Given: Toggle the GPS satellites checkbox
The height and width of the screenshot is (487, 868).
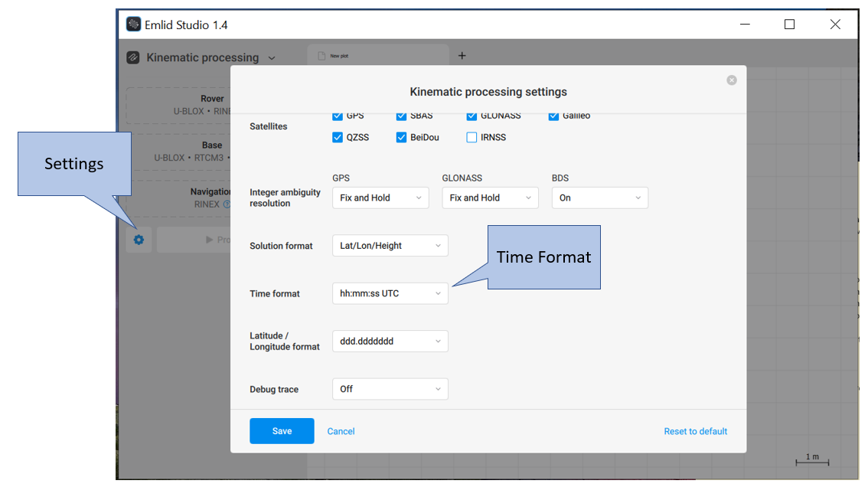Looking at the screenshot, I should pos(337,115).
